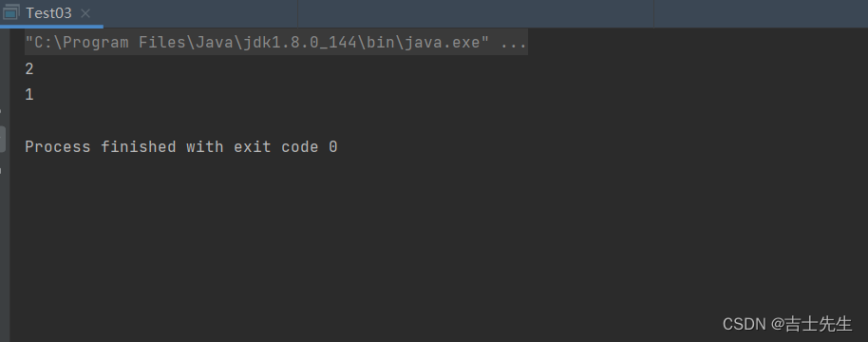Screen dimensions: 868x342
Task: Click the jdk1.8.0_144 path segment
Action: tap(299, 43)
